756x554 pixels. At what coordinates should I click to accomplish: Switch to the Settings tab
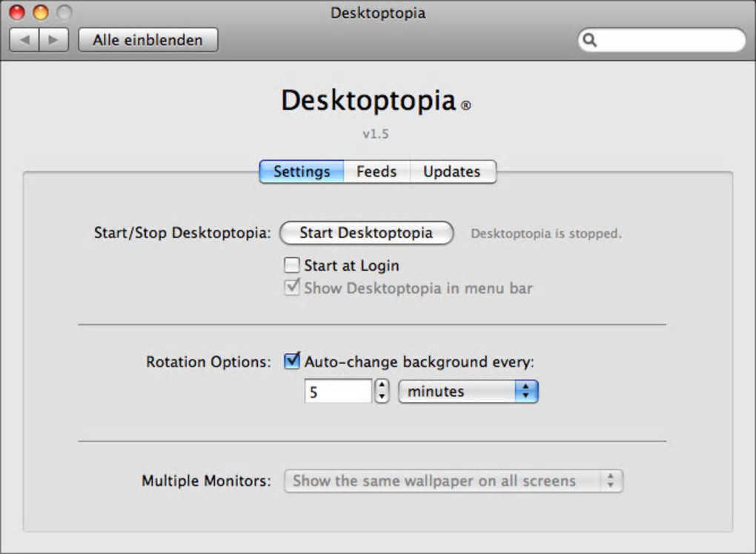[x=302, y=171]
